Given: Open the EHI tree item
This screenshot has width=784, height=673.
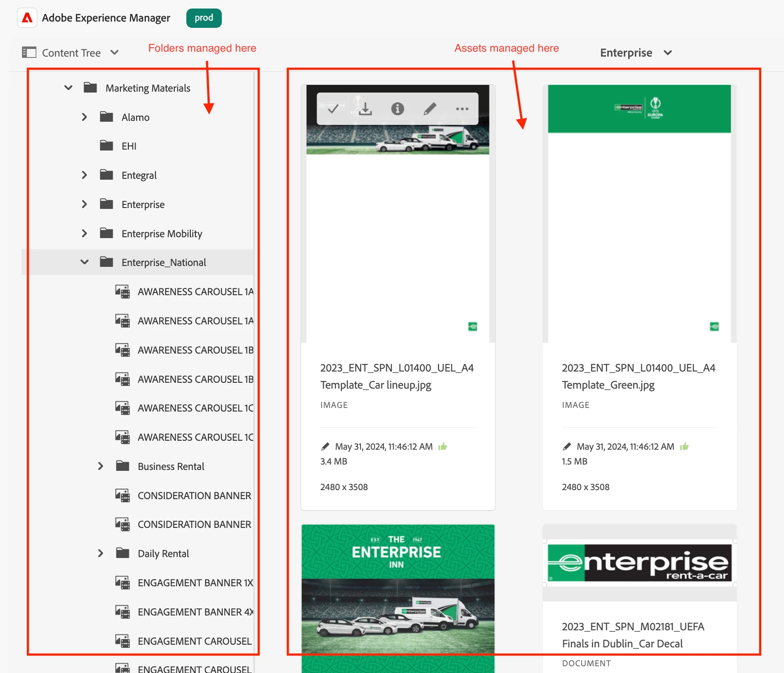Looking at the screenshot, I should 129,146.
